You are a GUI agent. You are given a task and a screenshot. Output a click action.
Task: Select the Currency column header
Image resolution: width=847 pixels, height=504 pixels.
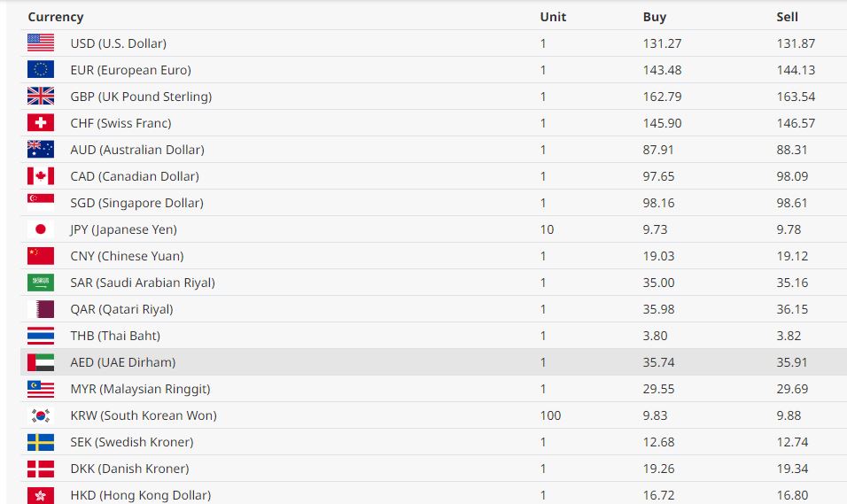(x=56, y=17)
